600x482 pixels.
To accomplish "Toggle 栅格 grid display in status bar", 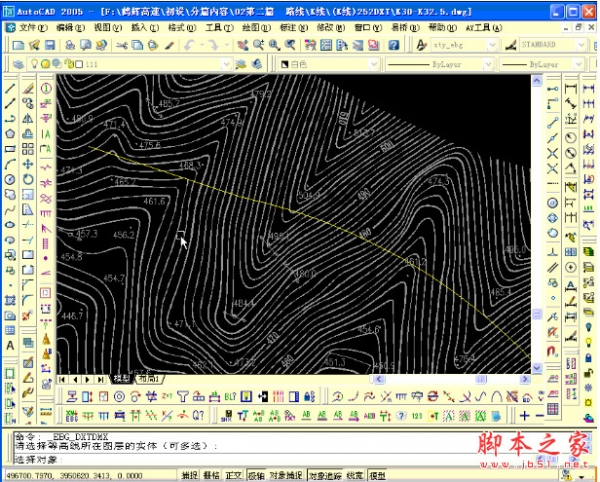I will click(x=211, y=475).
